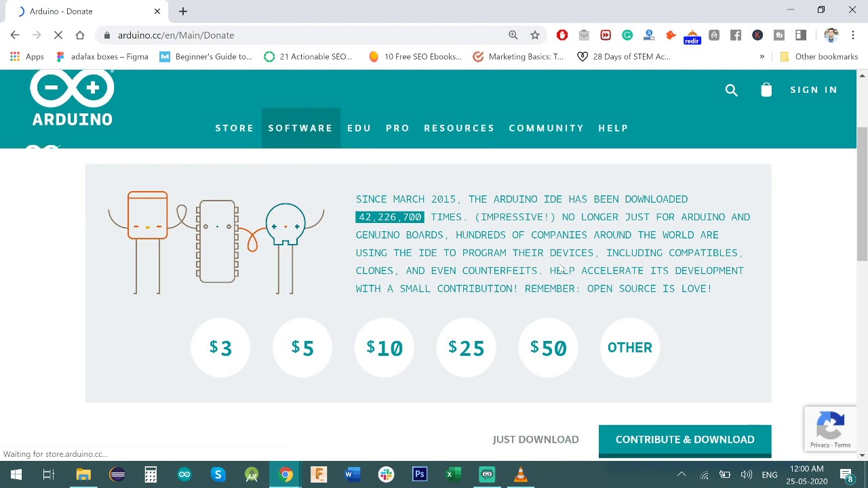Open the Windows Start menu
868x488 pixels.
click(16, 474)
